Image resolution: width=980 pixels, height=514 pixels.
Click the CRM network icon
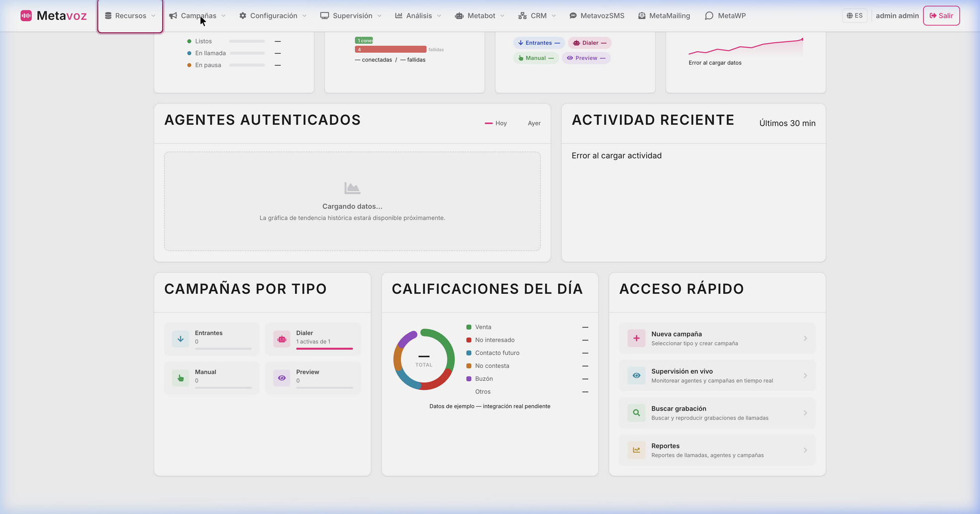pos(522,16)
